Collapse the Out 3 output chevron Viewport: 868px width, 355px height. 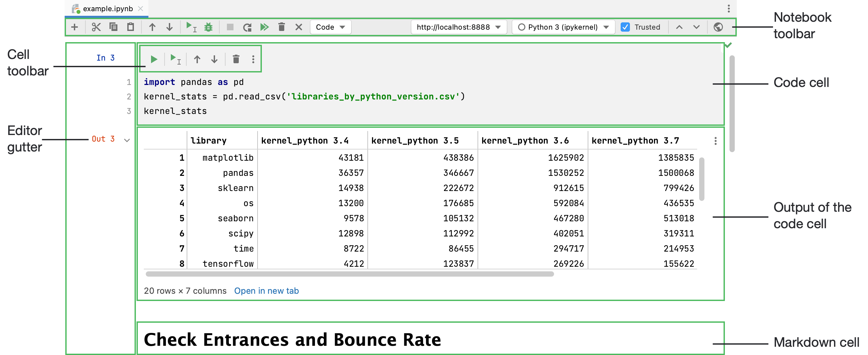pyautogui.click(x=127, y=140)
